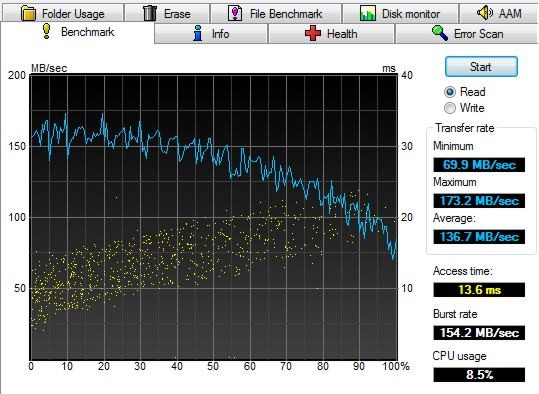
Task: Switch to the Folder Usage tab
Action: tap(63, 13)
